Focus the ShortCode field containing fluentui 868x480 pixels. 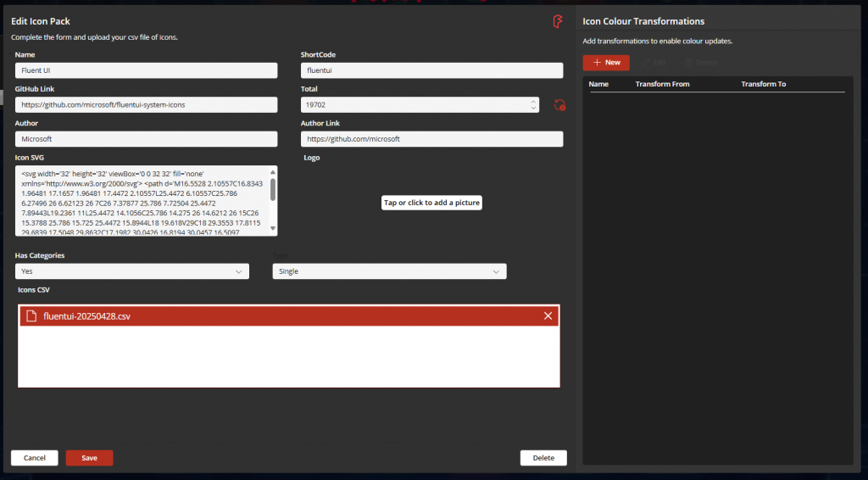pos(431,70)
